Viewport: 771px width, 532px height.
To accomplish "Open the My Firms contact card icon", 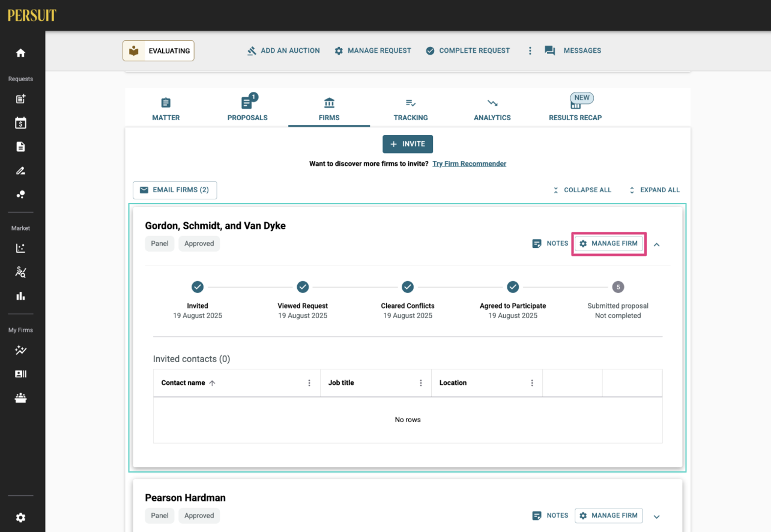I will (x=20, y=374).
